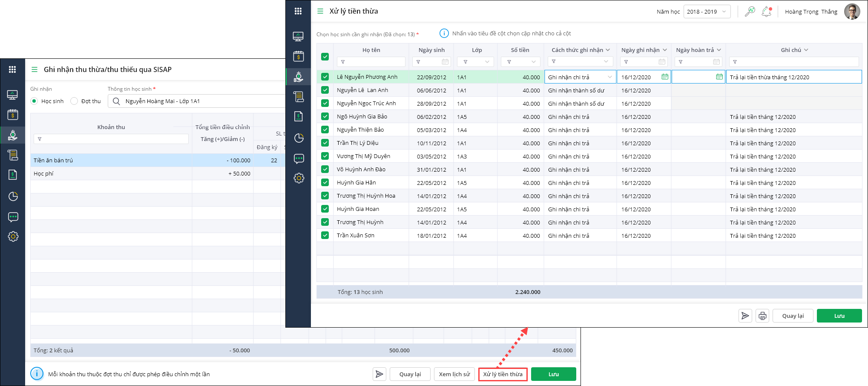Open Lớp column filter dropdown
868x386 pixels.
click(x=487, y=62)
